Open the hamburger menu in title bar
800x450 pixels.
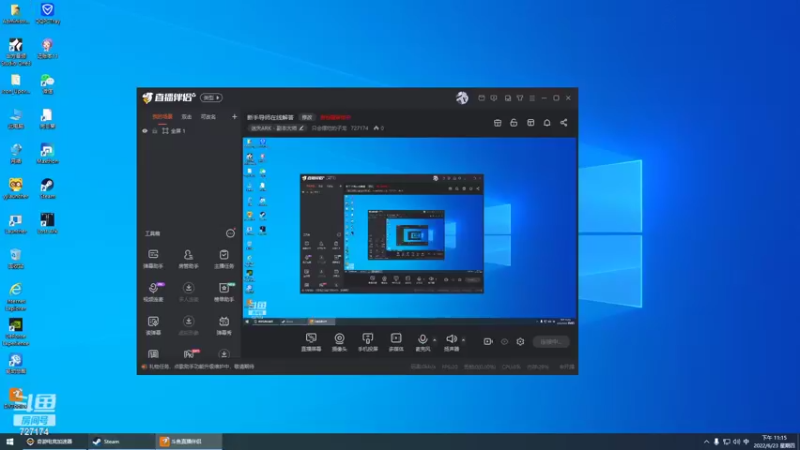click(532, 98)
